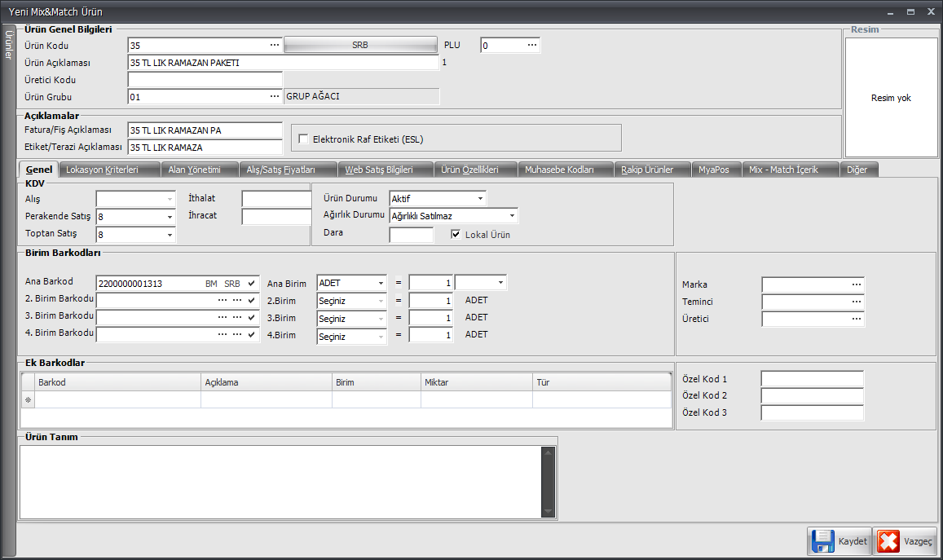This screenshot has height=560, width=943.
Task: Click the İhracat input field
Action: [x=276, y=217]
